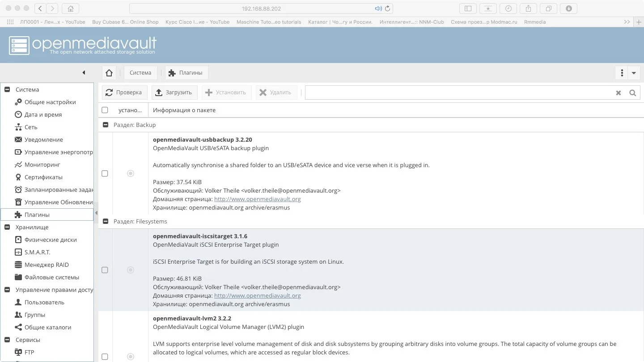
Task: Open Управление Обновлени update management
Action: coord(59,202)
